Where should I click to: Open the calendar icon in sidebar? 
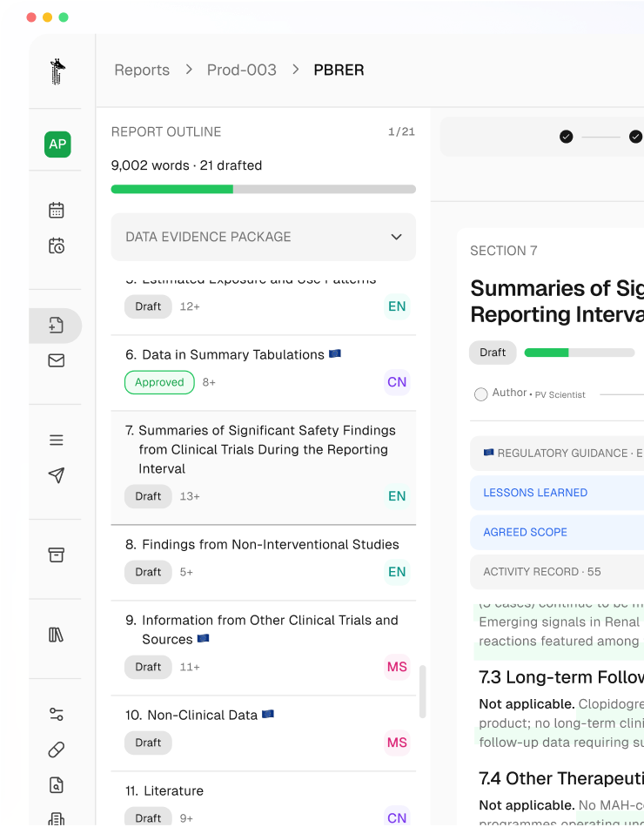pyautogui.click(x=57, y=210)
